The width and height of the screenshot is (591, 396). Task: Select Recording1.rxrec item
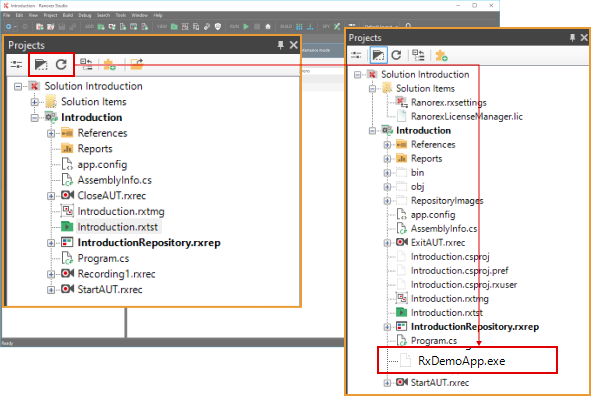[x=116, y=274]
